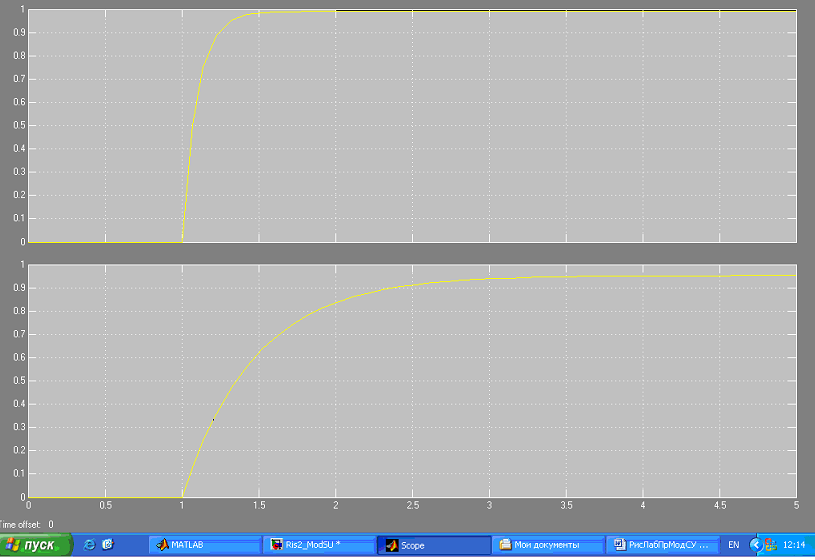Click the 'Time offset' label in the Scope
The height and width of the screenshot is (560, 815).
tap(20, 524)
